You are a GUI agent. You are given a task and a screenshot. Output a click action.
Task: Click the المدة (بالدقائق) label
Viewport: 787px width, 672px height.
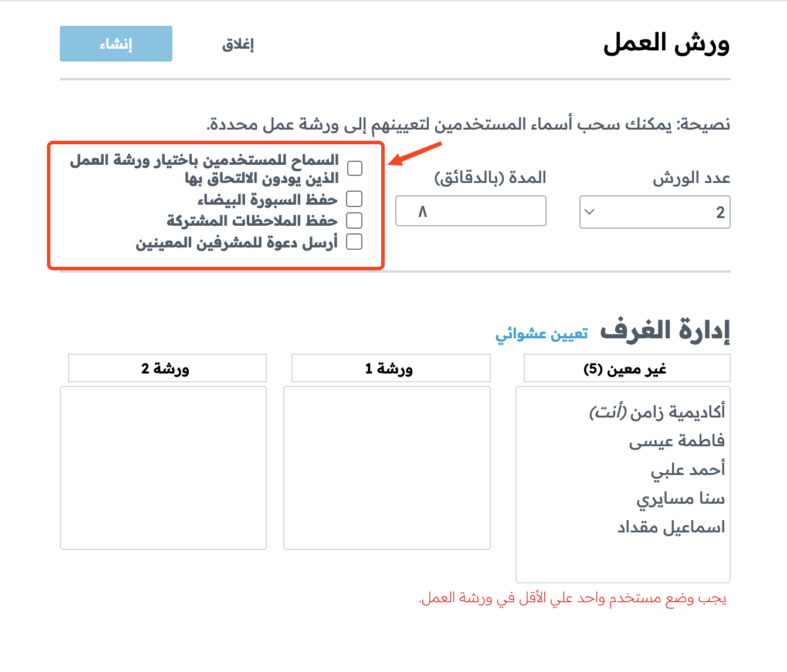pos(490,178)
